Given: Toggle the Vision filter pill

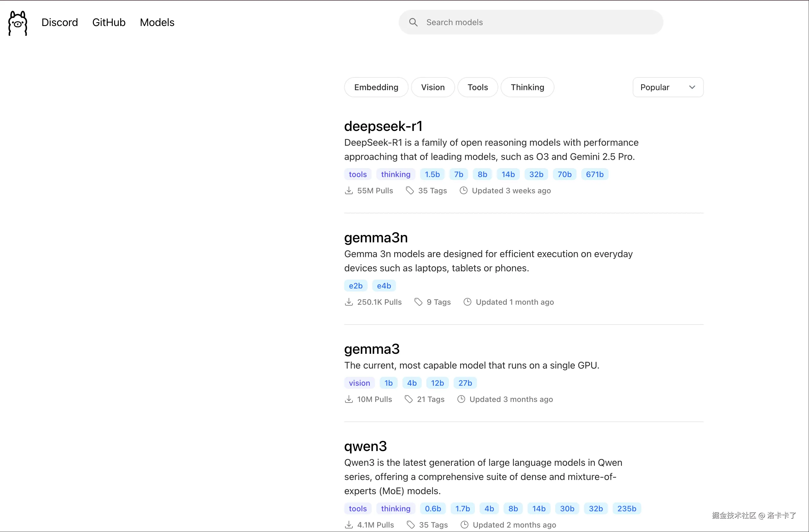Looking at the screenshot, I should [433, 87].
